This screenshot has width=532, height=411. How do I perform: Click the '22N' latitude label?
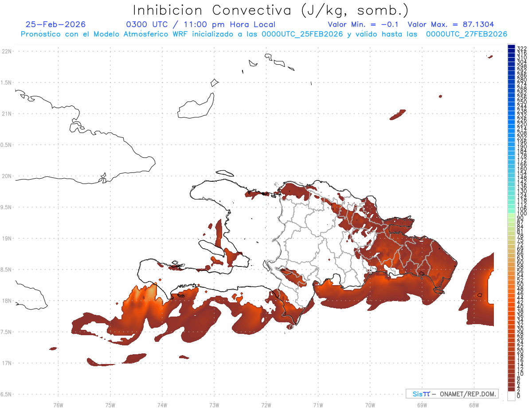click(x=6, y=51)
